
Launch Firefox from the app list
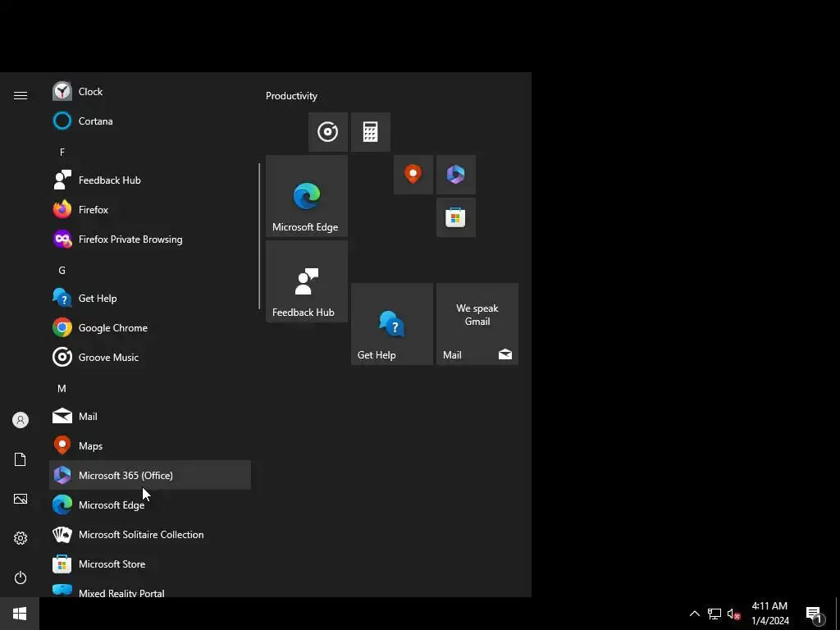pyautogui.click(x=150, y=209)
